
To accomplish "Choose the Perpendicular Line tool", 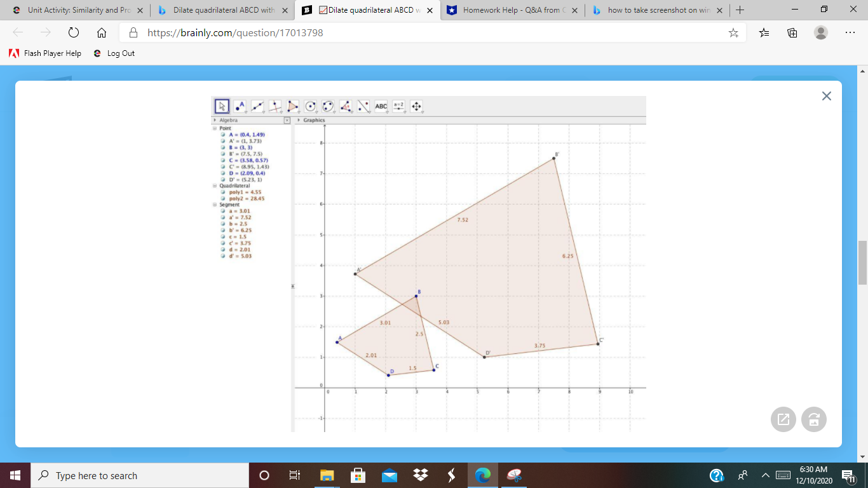I will coord(275,106).
